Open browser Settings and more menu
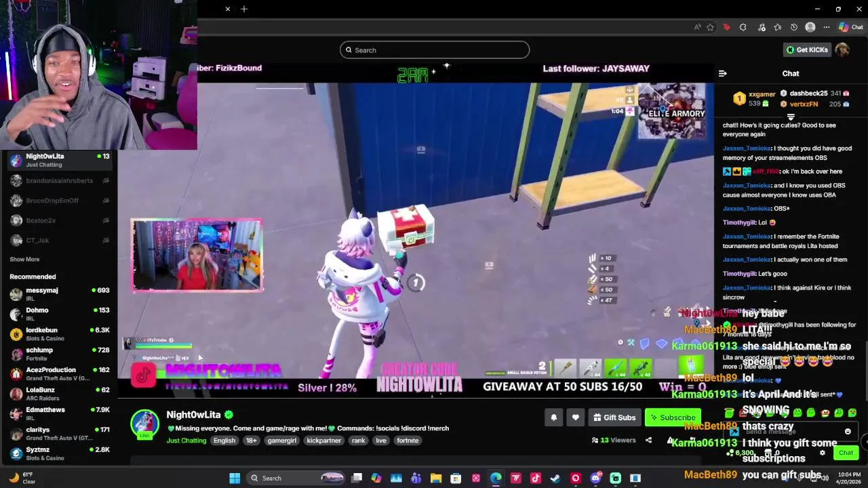The height and width of the screenshot is (488, 868). 826,27
